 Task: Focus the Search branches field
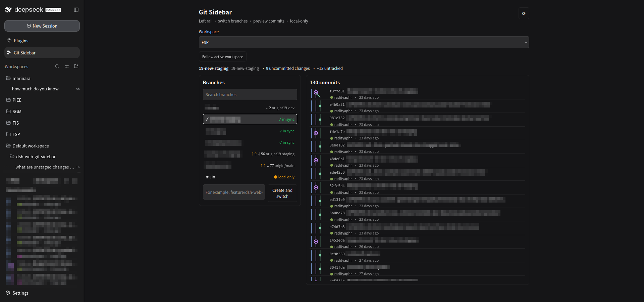(x=250, y=94)
